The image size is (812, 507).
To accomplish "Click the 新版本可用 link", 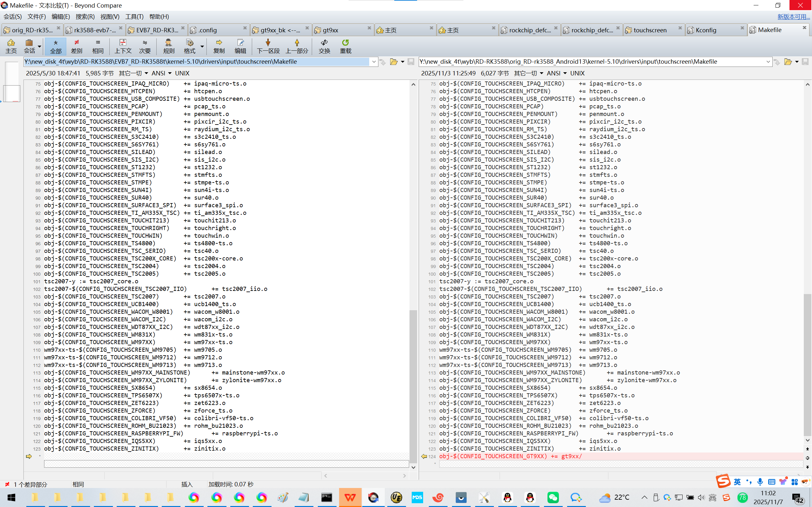I will coord(793,16).
